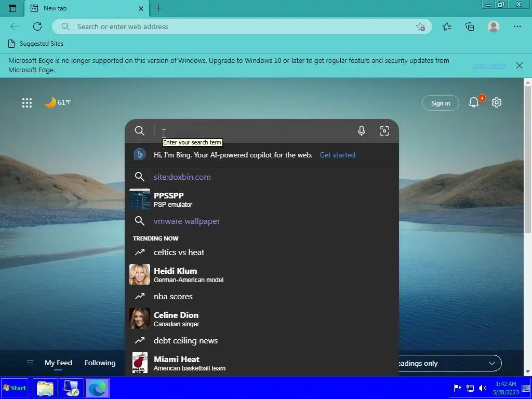The image size is (532, 399).
Task: Add this page to favorites star icon
Action: [x=420, y=27]
